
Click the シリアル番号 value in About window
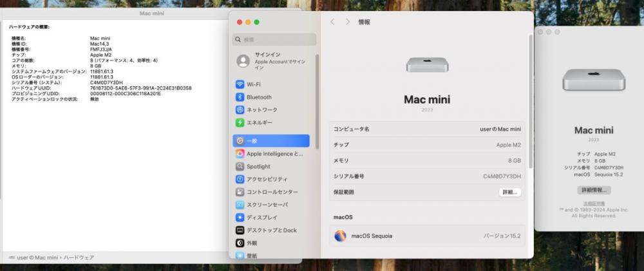pyautogui.click(x=609, y=167)
